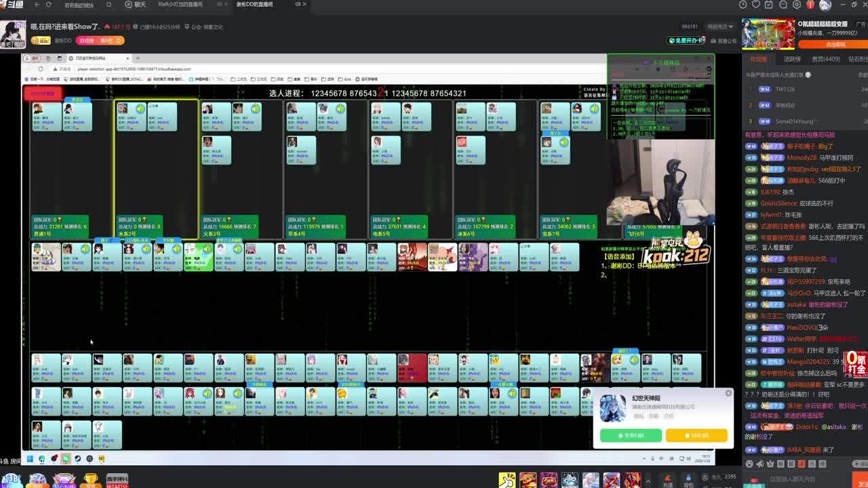868x488 pixels.
Task: Close the 幻世天神殿 ad popup
Action: 728,393
